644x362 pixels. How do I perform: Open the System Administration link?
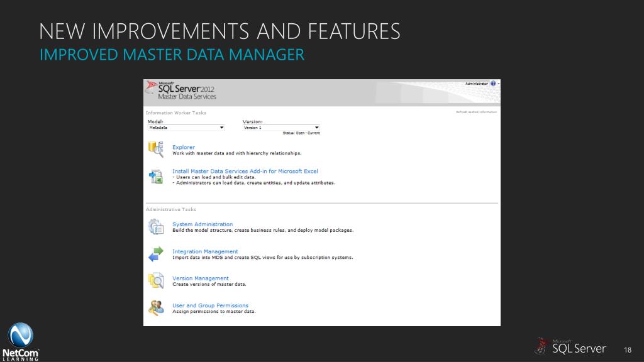pos(203,224)
